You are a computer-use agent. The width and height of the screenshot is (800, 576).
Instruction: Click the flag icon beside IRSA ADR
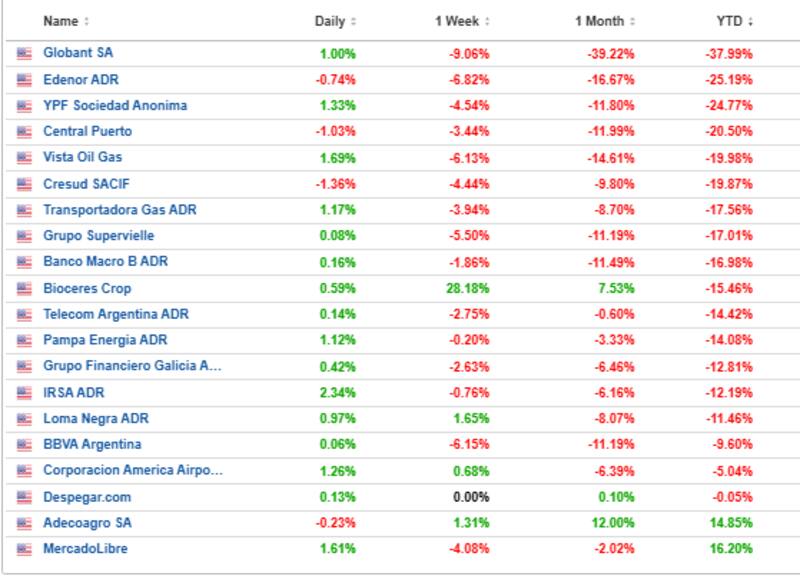[24, 392]
